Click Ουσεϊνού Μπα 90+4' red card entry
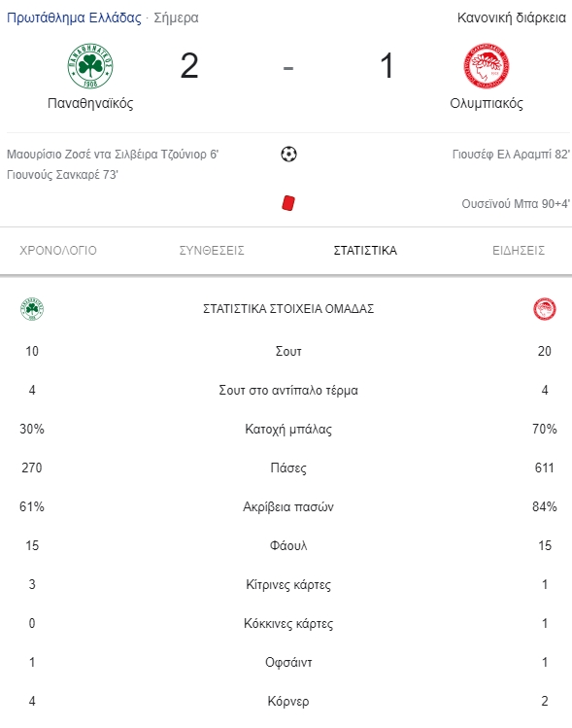 coord(516,204)
